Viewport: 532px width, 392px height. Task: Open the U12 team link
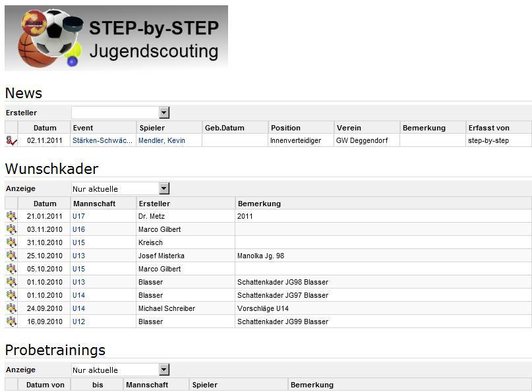(78, 322)
